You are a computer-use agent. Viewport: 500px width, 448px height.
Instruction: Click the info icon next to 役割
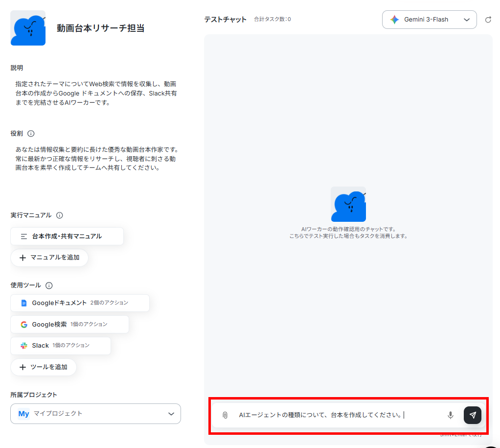(x=31, y=133)
